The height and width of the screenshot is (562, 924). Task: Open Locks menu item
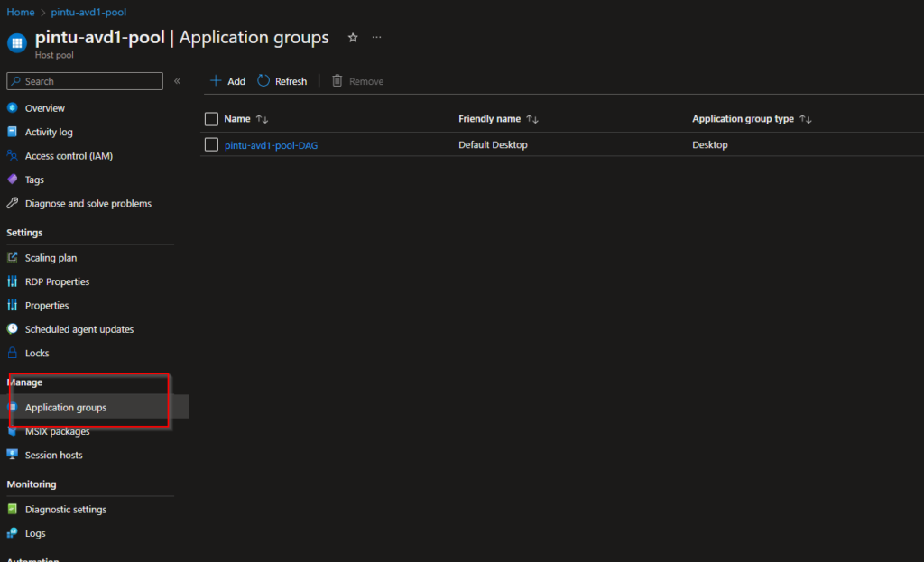37,353
